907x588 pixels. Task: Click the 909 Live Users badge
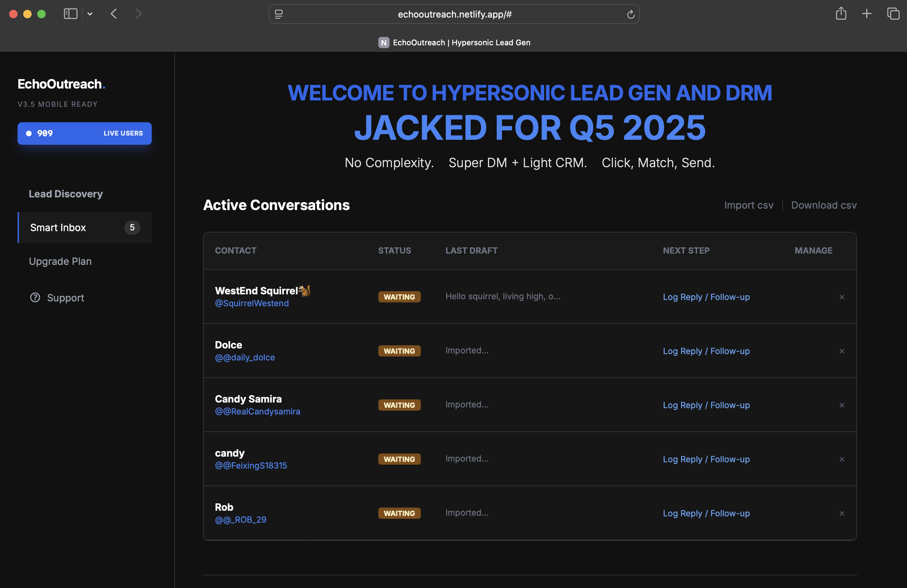tap(84, 133)
